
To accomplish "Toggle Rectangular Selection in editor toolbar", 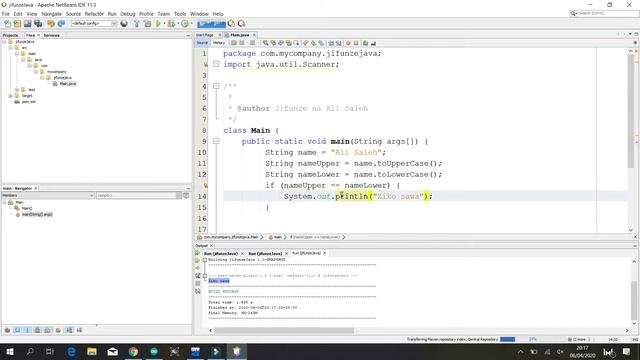I will tap(297, 43).
